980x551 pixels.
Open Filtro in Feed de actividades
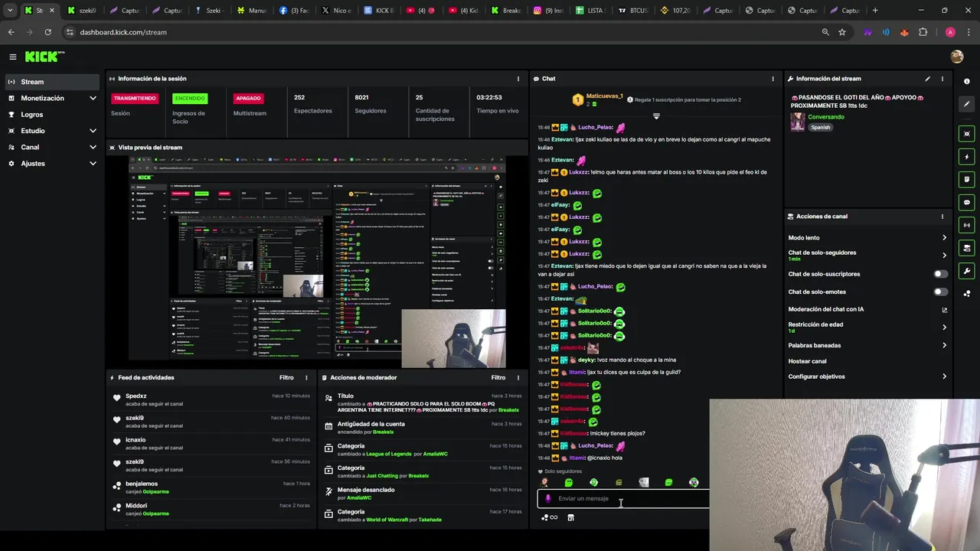click(286, 377)
